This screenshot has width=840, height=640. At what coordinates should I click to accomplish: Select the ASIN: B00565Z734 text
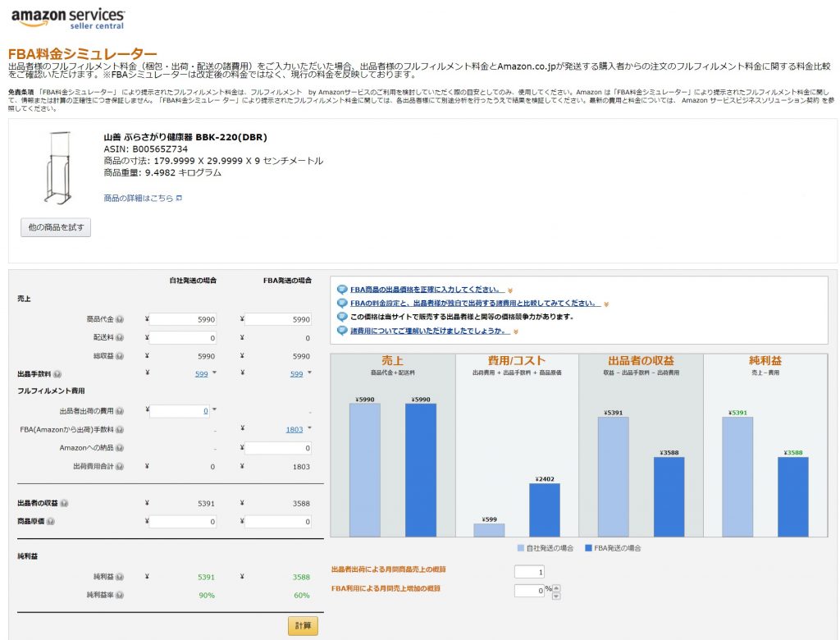point(146,149)
